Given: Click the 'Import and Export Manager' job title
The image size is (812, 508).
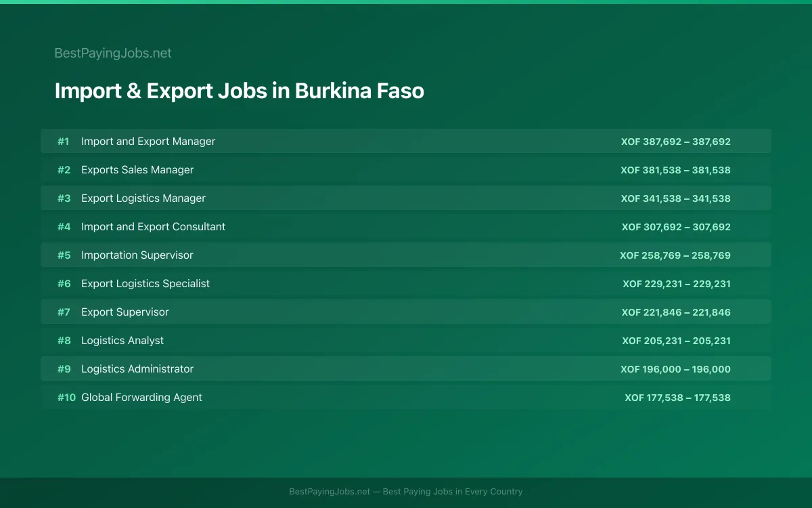Looking at the screenshot, I should [148, 142].
